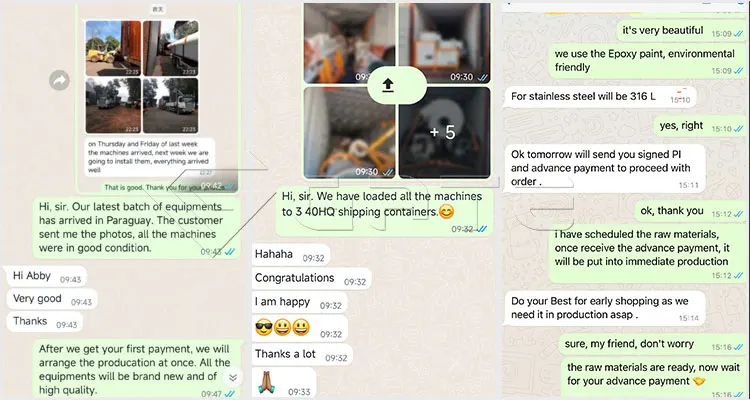750x400 pixels.
Task: Click the sunglasses emoji message
Action: 299,329
